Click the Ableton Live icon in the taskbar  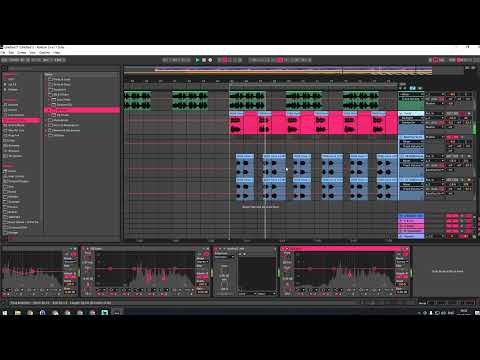click(x=117, y=313)
